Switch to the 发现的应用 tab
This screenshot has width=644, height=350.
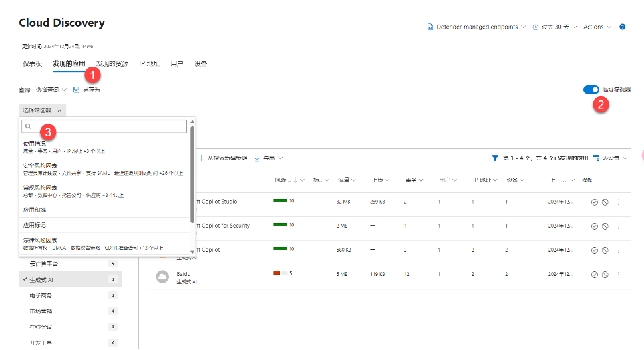[69, 63]
